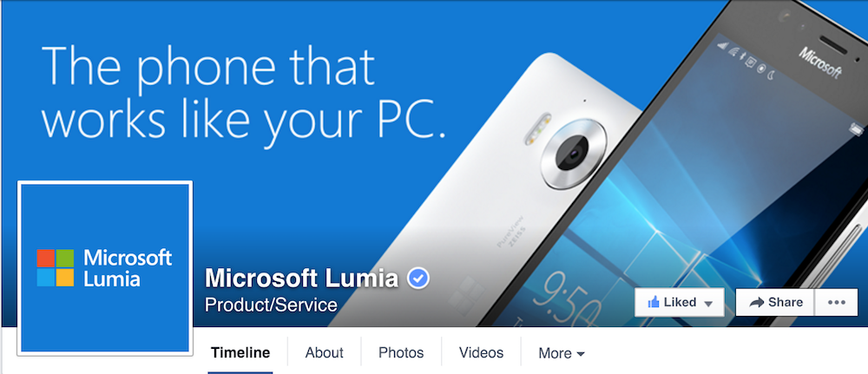Click the four-color Microsoft squares logo
Image resolution: width=868 pixels, height=374 pixels.
tap(56, 267)
